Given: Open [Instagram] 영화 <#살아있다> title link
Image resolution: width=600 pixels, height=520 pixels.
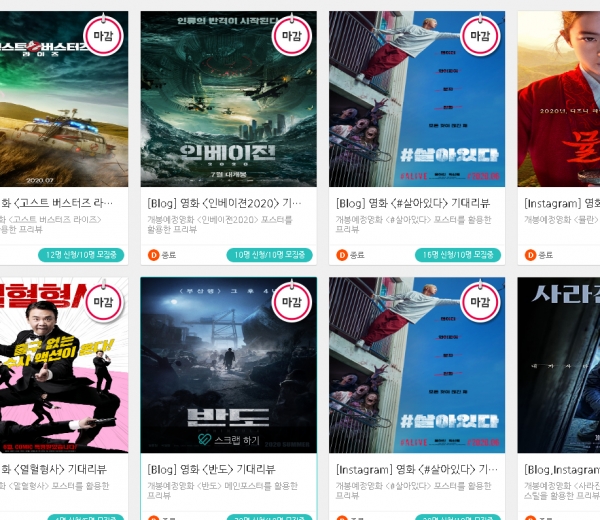Looking at the screenshot, I should pos(417,469).
